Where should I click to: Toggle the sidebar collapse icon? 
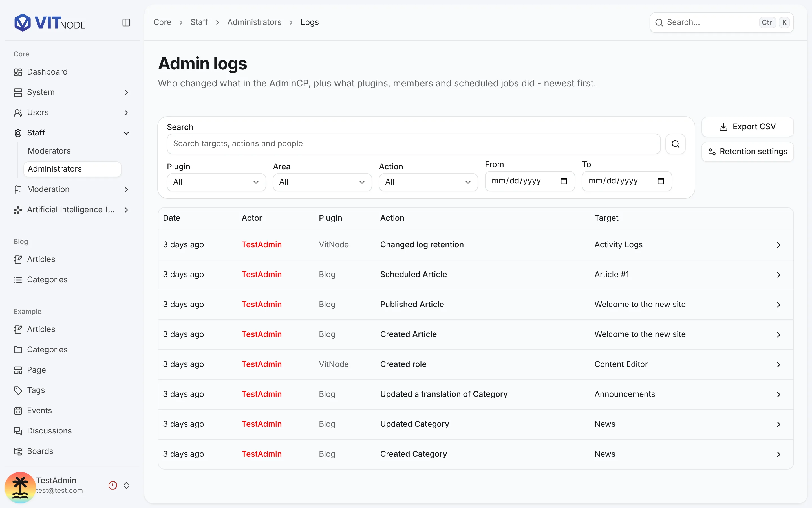[126, 23]
